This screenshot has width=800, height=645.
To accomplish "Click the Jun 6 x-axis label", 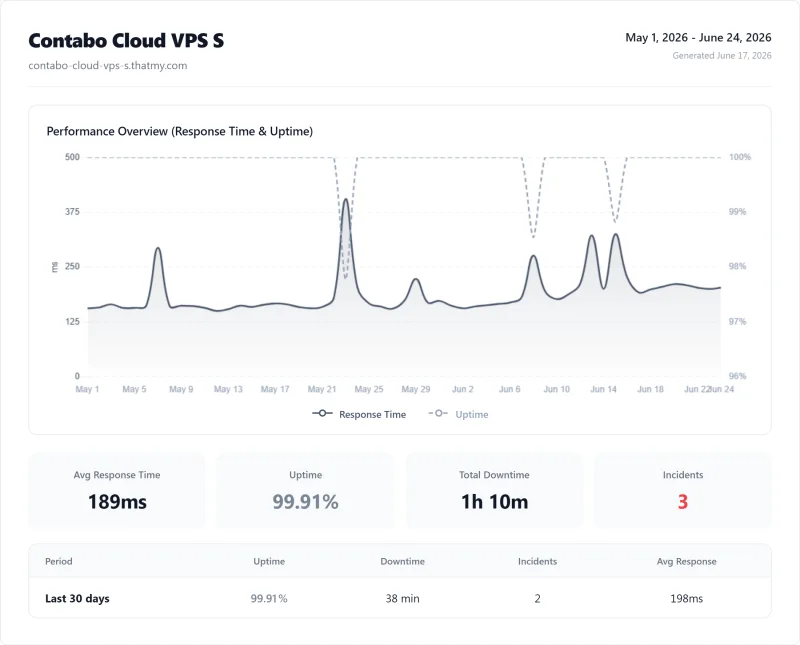I will [x=510, y=389].
